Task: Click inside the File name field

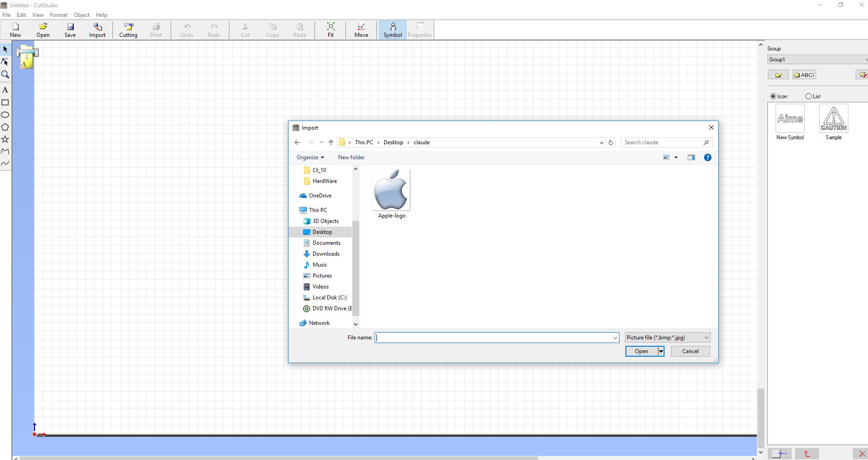Action: [493, 338]
